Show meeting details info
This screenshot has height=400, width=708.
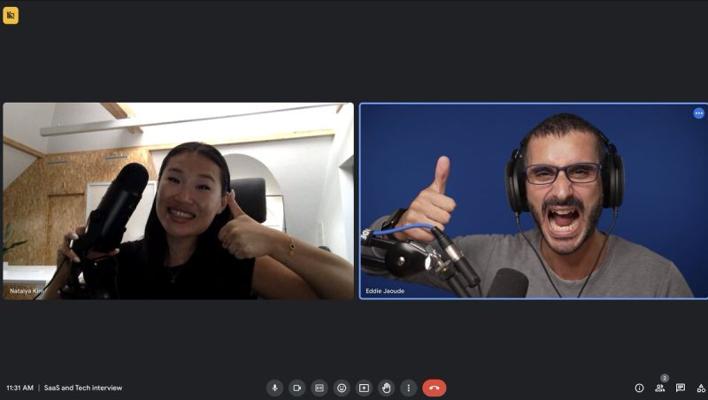coord(639,388)
